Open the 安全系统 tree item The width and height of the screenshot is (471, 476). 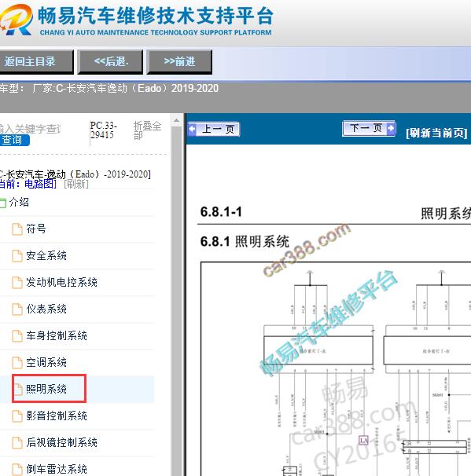(x=46, y=255)
